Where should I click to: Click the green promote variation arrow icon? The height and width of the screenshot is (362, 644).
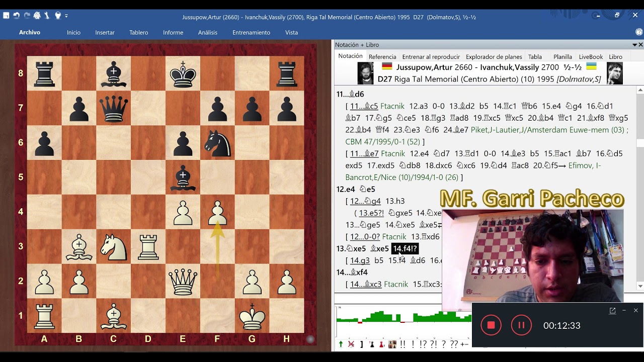pos(341,344)
